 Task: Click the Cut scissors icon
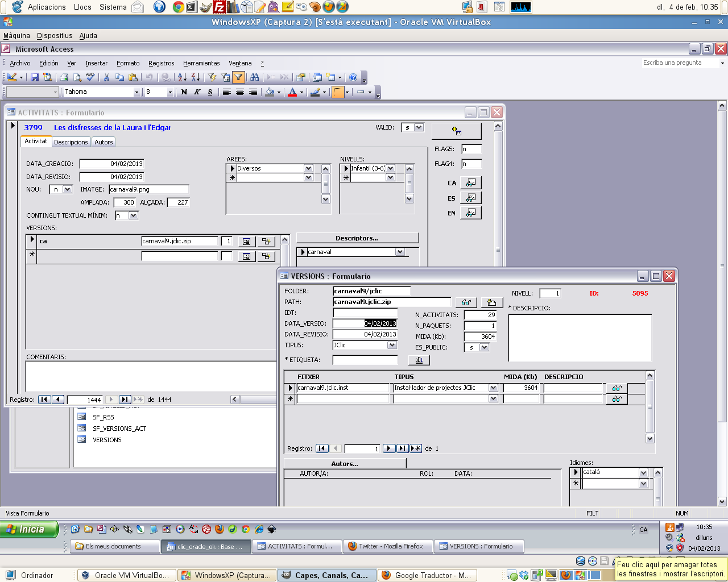pos(106,77)
